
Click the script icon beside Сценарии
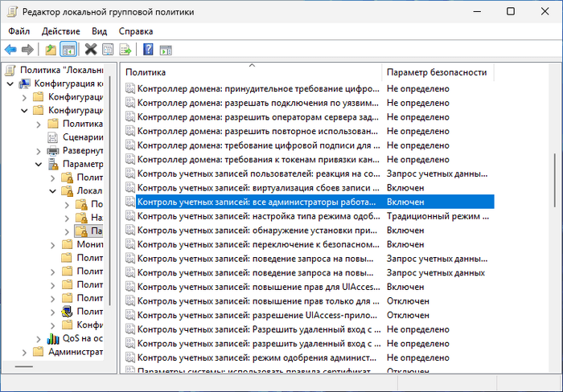[x=53, y=137]
